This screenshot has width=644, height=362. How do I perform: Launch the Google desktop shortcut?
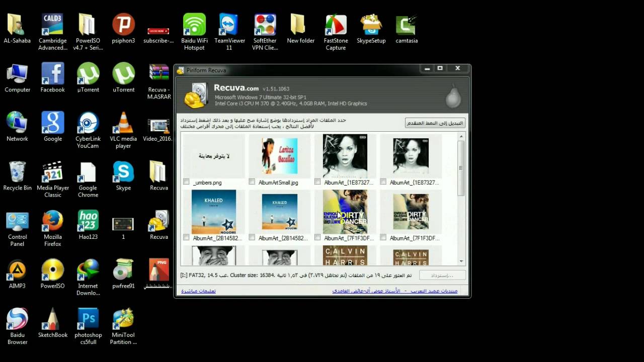(53, 127)
